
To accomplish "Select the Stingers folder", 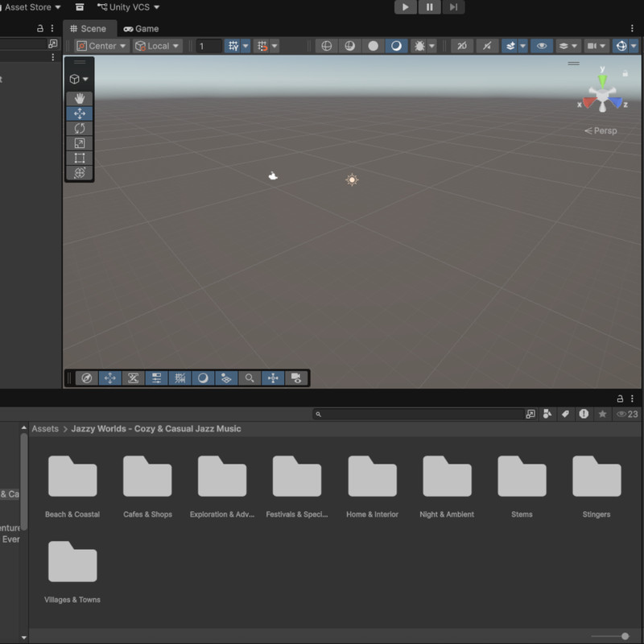I will tap(597, 486).
